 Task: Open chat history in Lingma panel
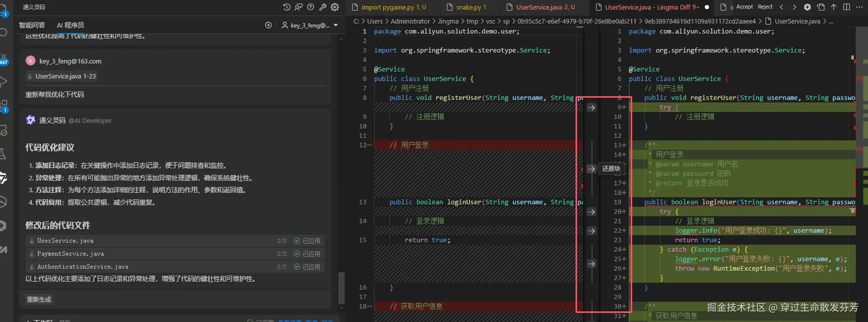click(x=287, y=7)
